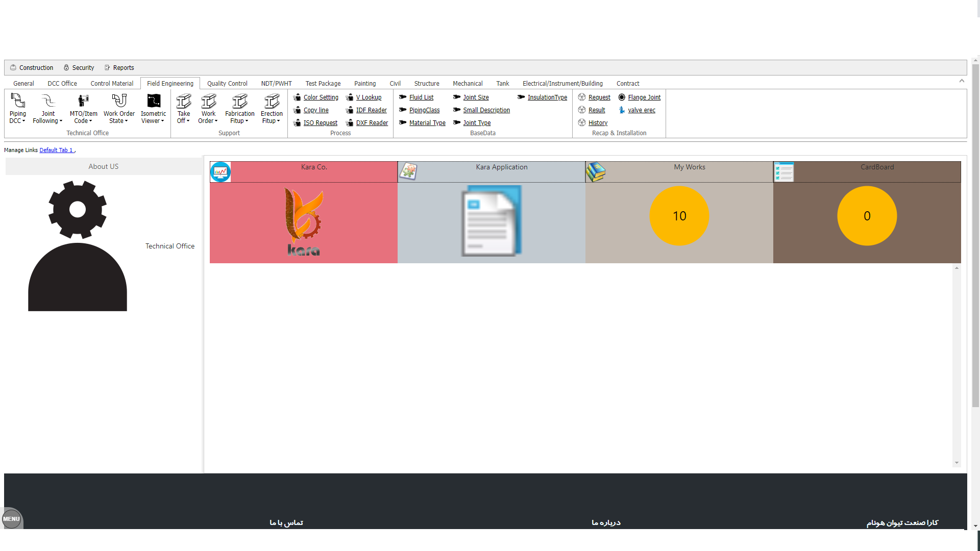Screen dimensions: 980x551
Task: Open the Painting tab
Action: click(365, 83)
